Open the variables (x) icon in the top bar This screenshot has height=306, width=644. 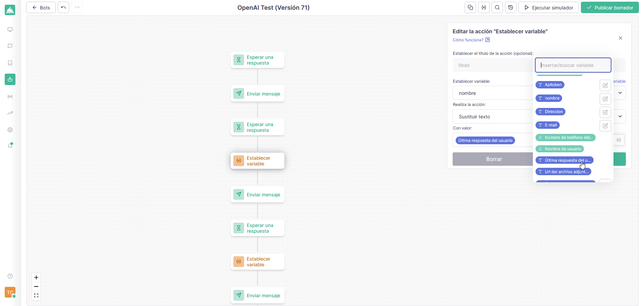pos(484,7)
